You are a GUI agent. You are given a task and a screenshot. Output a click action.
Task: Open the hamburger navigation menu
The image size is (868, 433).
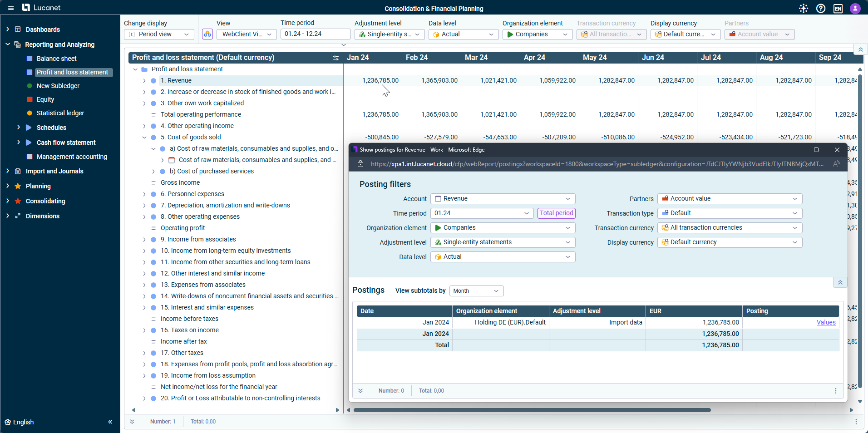coord(11,8)
